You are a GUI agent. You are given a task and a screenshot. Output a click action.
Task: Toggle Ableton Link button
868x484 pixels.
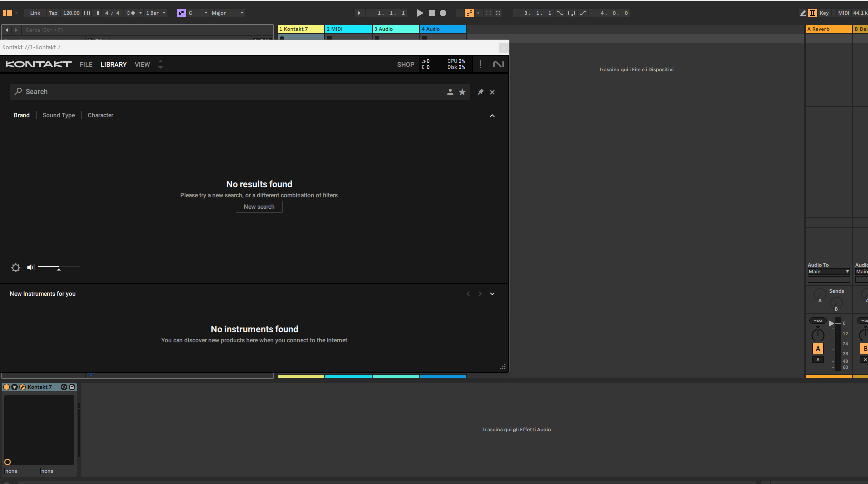[x=35, y=13]
